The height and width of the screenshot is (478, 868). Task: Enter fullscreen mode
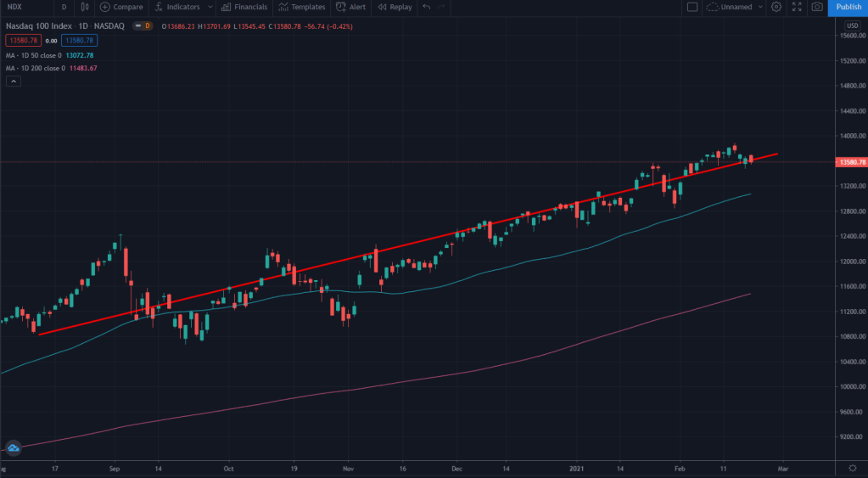coord(796,7)
